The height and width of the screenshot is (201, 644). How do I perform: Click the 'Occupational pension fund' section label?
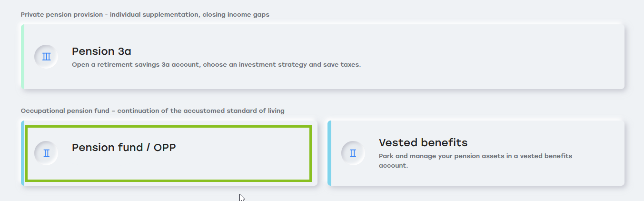pyautogui.click(x=152, y=111)
